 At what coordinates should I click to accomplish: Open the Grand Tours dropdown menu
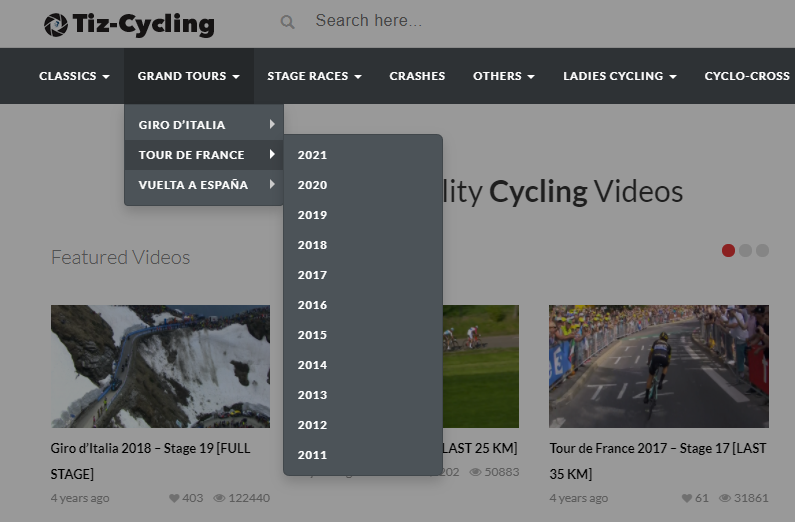click(x=189, y=76)
